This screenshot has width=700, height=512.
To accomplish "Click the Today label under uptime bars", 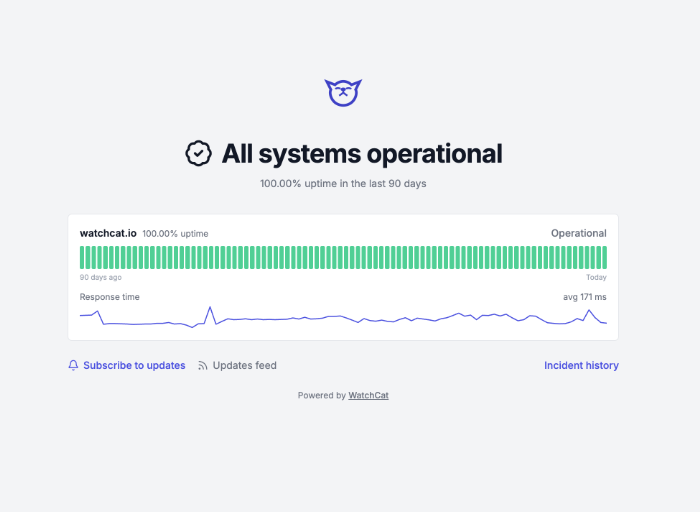I will tap(596, 277).
